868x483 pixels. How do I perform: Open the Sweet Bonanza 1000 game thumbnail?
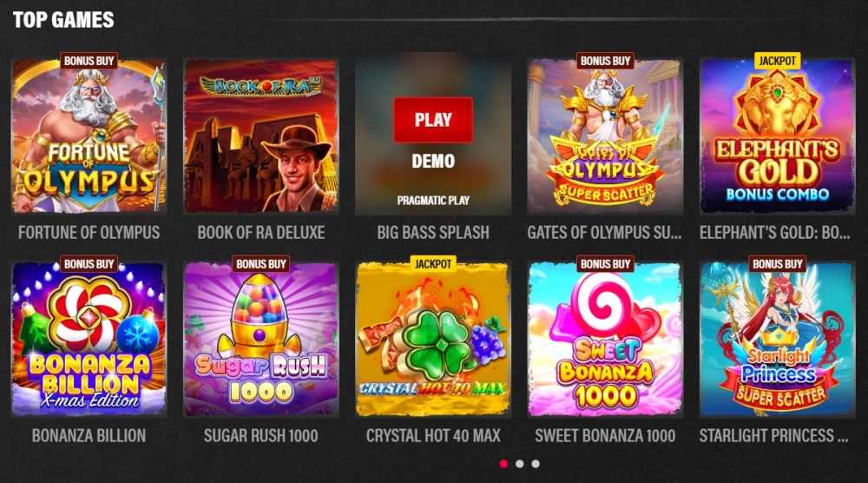pyautogui.click(x=605, y=339)
